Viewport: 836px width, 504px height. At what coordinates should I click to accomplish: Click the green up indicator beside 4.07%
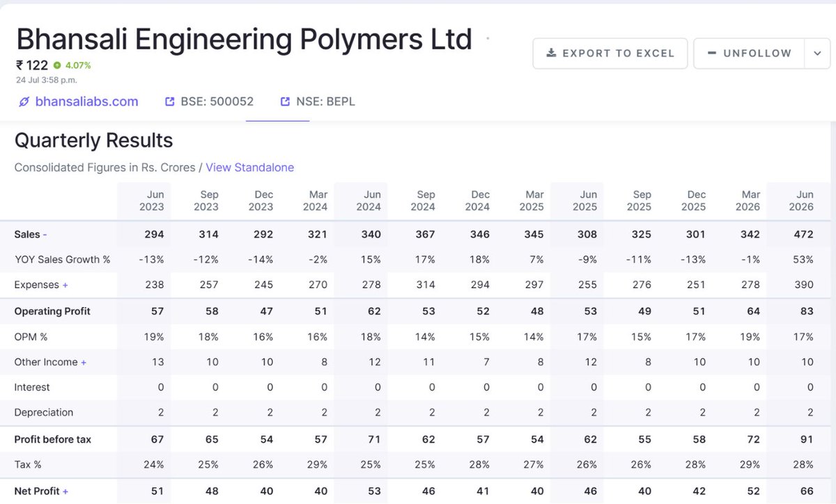pos(57,65)
